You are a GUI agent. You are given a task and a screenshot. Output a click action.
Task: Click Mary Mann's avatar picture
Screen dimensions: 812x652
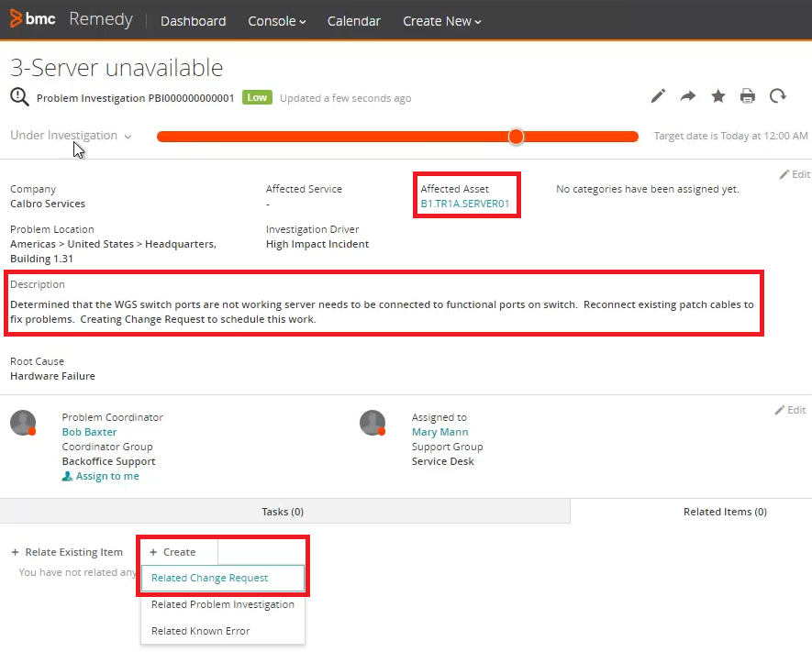click(x=373, y=423)
